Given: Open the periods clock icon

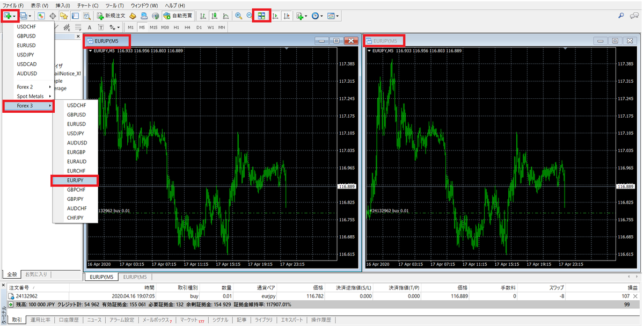Looking at the screenshot, I should point(315,16).
